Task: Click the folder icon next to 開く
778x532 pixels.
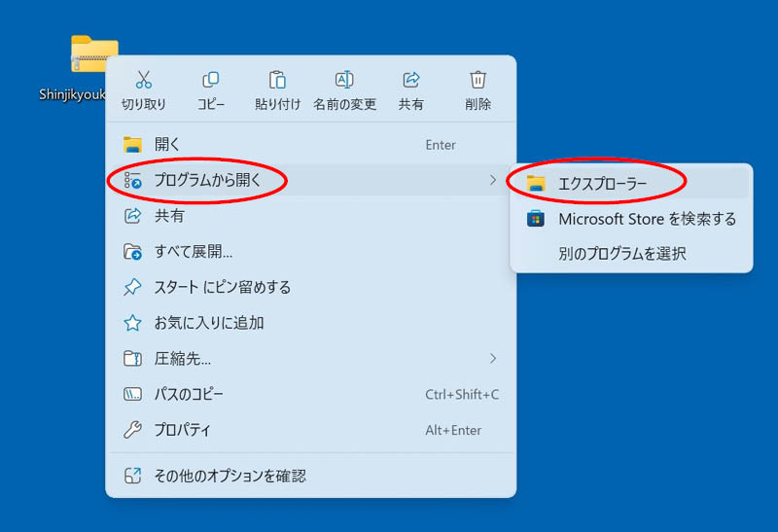Action: coord(132,144)
